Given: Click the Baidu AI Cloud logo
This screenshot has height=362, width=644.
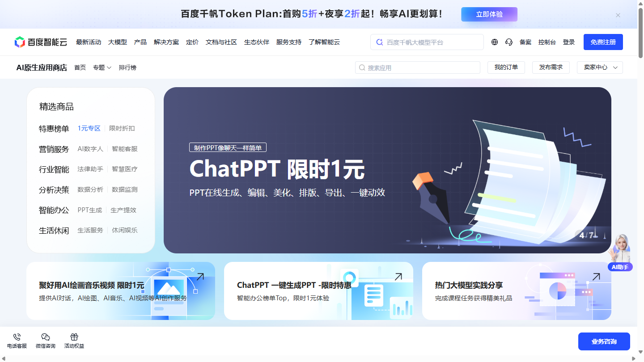Looking at the screenshot, I should point(41,42).
